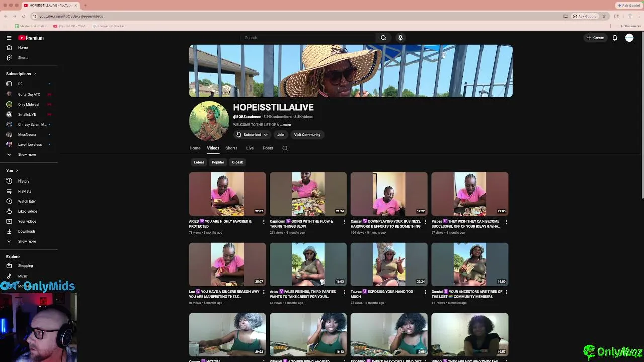Open MissNeona subscription channel
The height and width of the screenshot is (362, 644).
coord(28,134)
